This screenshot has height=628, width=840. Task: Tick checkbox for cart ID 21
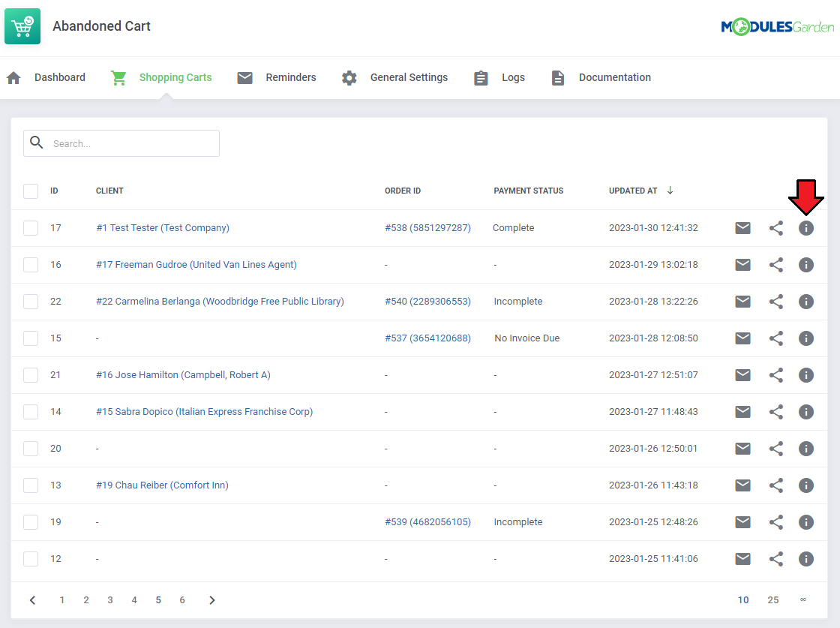pos(31,374)
